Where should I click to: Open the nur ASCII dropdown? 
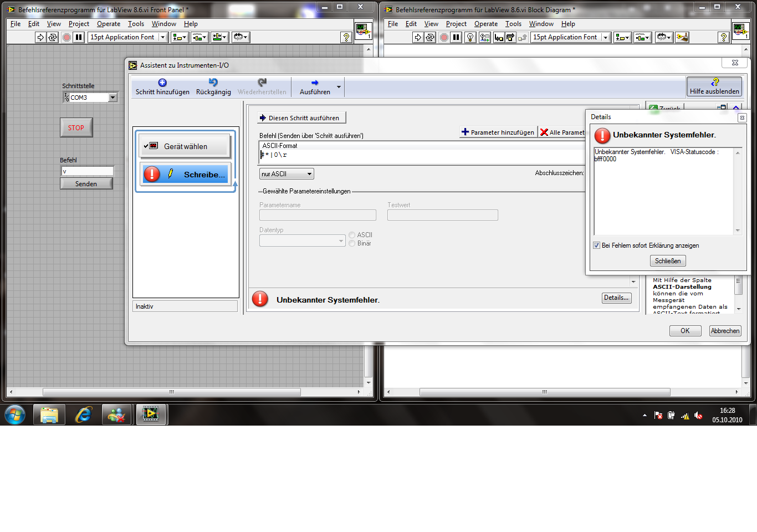(x=287, y=174)
